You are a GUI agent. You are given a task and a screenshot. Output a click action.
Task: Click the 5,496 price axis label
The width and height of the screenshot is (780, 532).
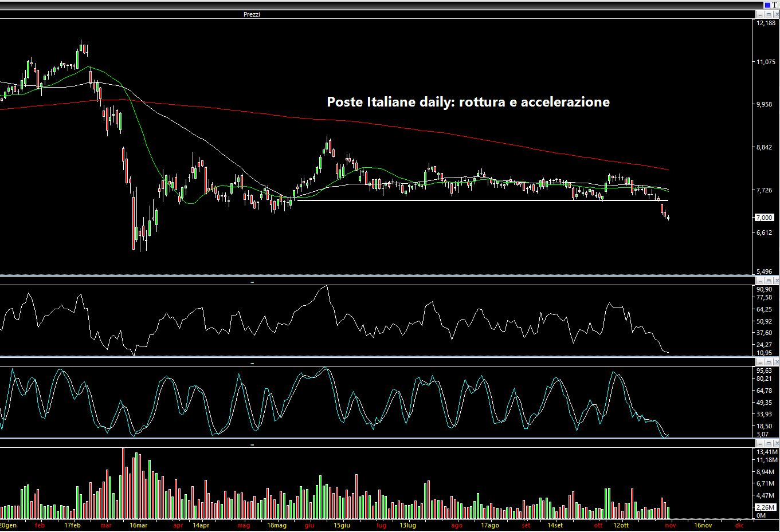(x=766, y=272)
